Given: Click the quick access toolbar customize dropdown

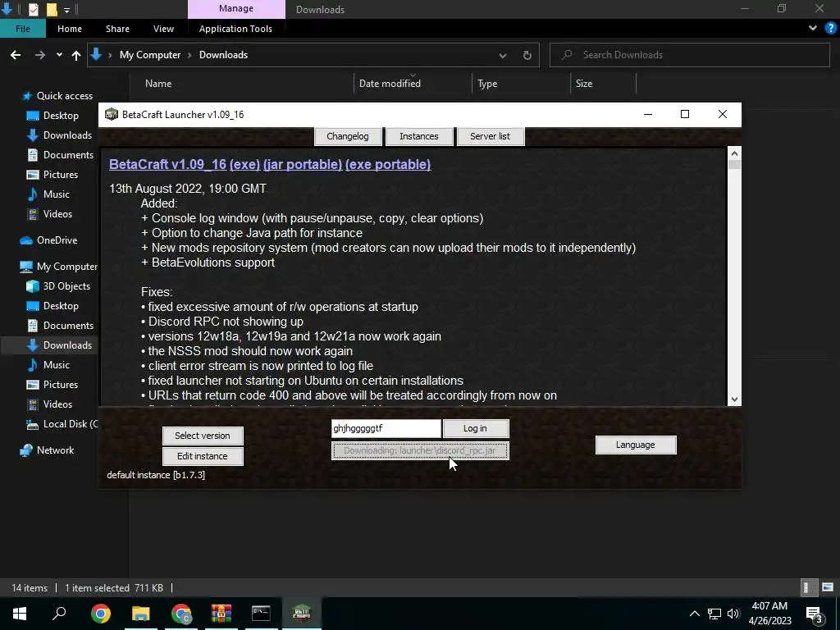Looking at the screenshot, I should (66, 10).
